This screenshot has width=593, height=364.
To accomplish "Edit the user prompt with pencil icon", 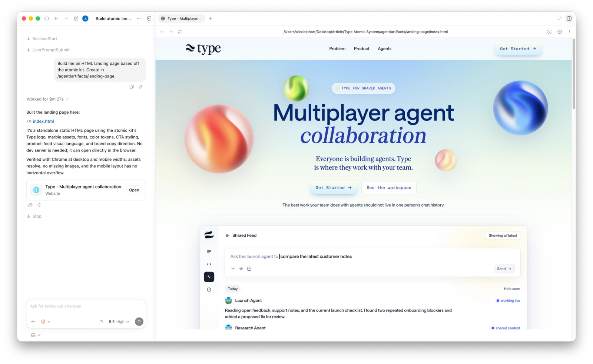I will coord(141,87).
